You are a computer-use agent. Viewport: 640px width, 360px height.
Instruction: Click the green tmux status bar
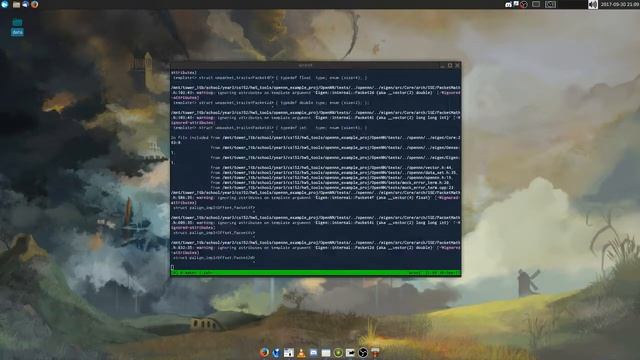point(316,273)
